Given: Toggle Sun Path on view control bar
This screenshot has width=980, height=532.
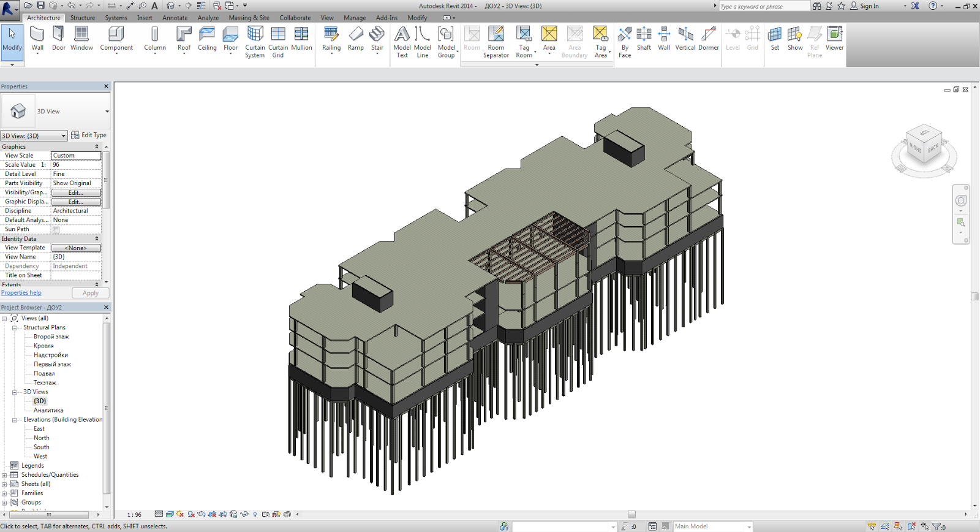Looking at the screenshot, I should click(180, 514).
